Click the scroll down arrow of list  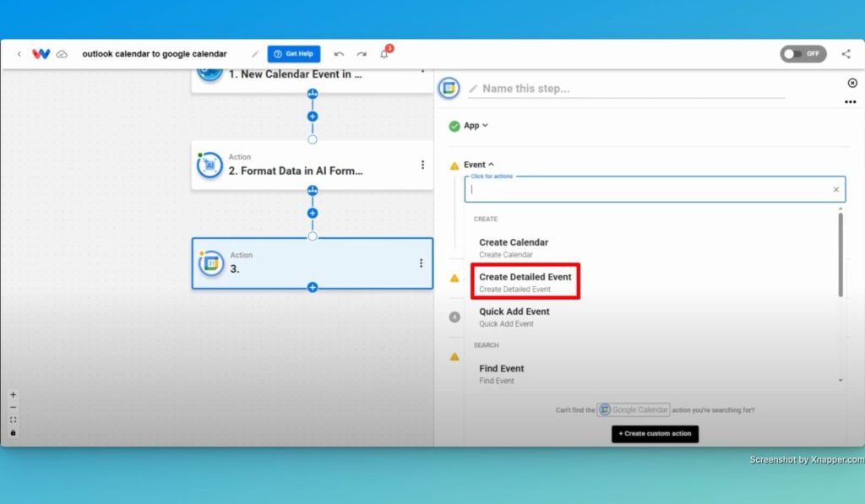click(841, 381)
